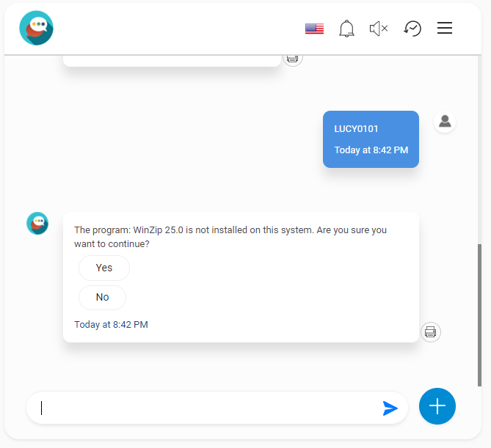The height and width of the screenshot is (448, 491).
Task: Click the timestamp in the blue user bubble
Action: (x=371, y=150)
